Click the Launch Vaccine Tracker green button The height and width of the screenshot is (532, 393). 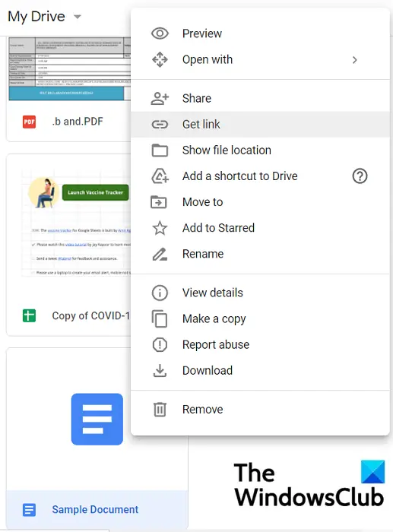pyautogui.click(x=95, y=192)
